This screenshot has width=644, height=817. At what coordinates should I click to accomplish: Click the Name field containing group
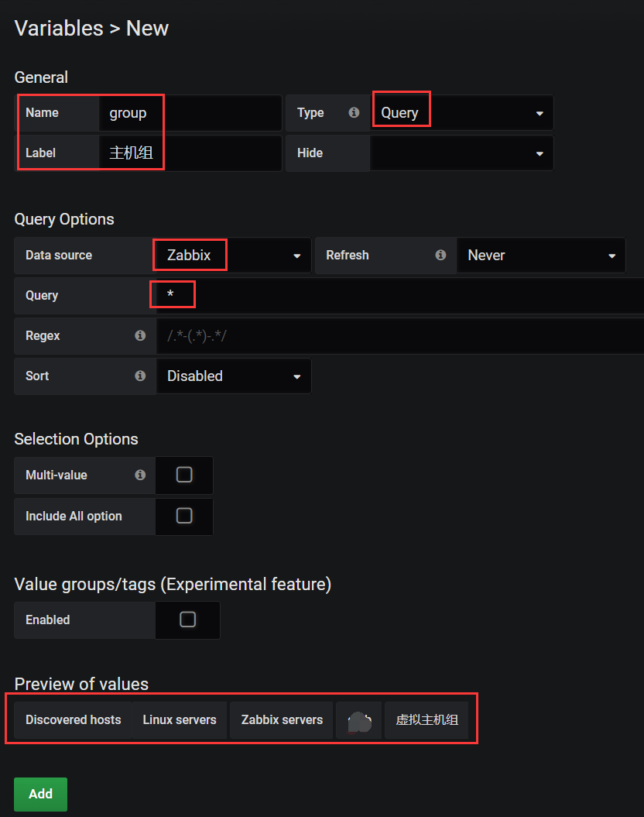point(190,112)
